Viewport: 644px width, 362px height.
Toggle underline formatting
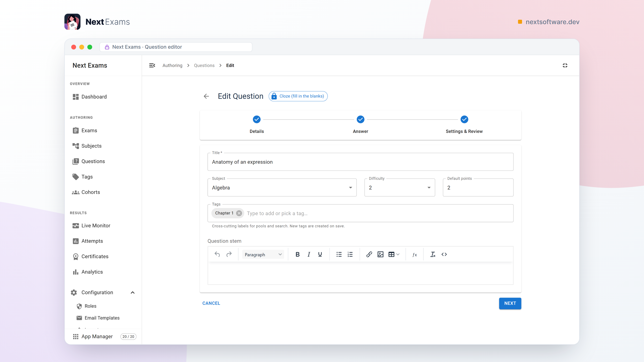pyautogui.click(x=320, y=254)
